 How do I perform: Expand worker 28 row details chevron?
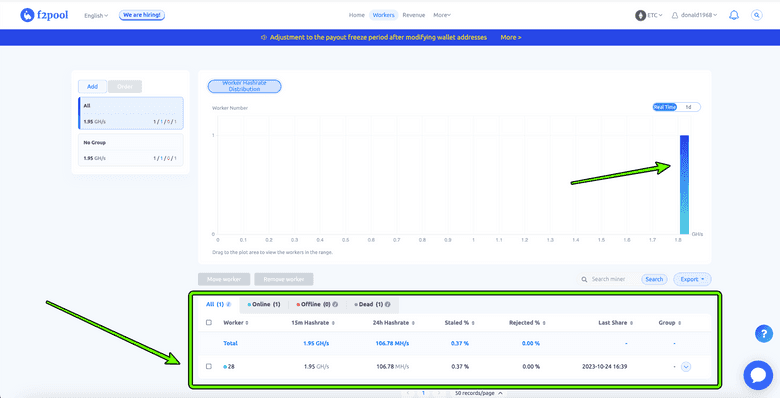pos(686,367)
